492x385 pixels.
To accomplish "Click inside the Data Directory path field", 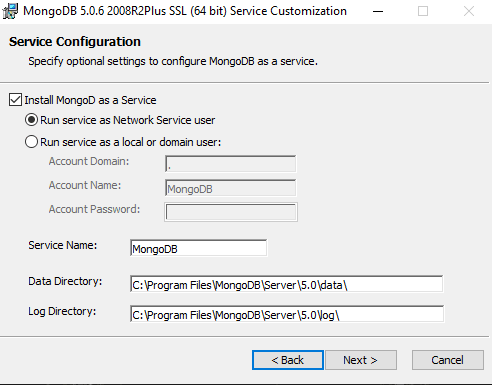I will coord(286,284).
